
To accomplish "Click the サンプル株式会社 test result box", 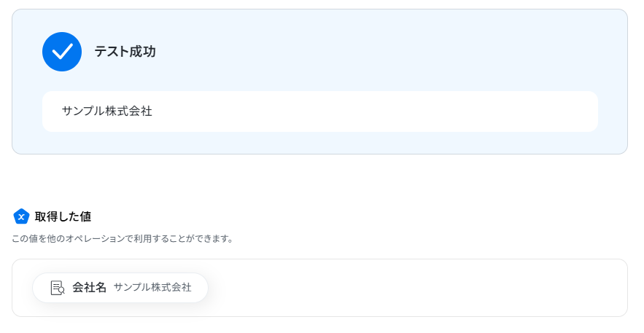I will 320,111.
